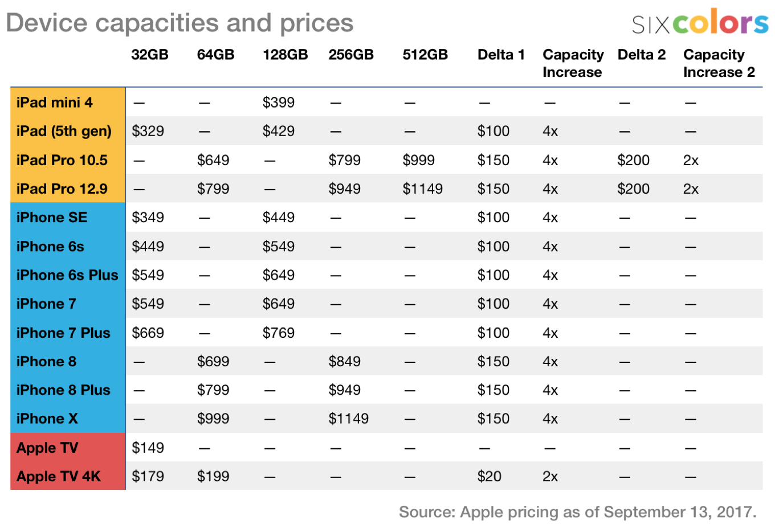Click the Delta 1 column header
This screenshot has height=532, width=775.
click(x=501, y=55)
